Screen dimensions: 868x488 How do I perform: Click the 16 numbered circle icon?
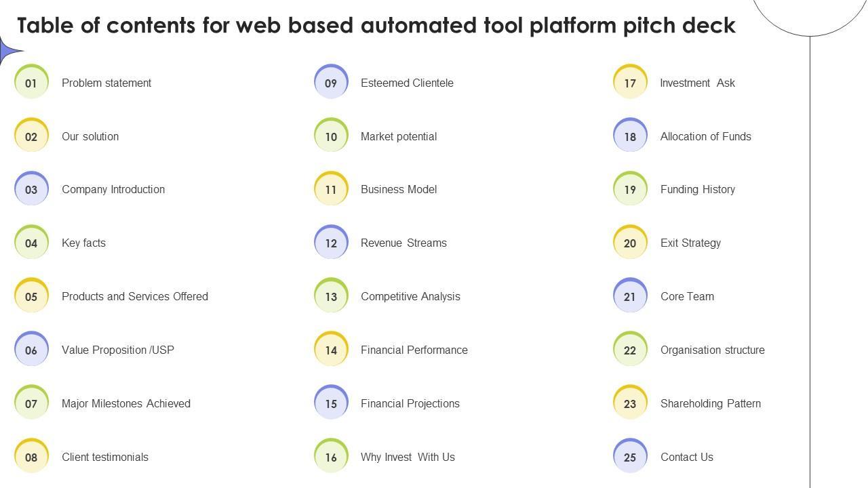pos(331,457)
